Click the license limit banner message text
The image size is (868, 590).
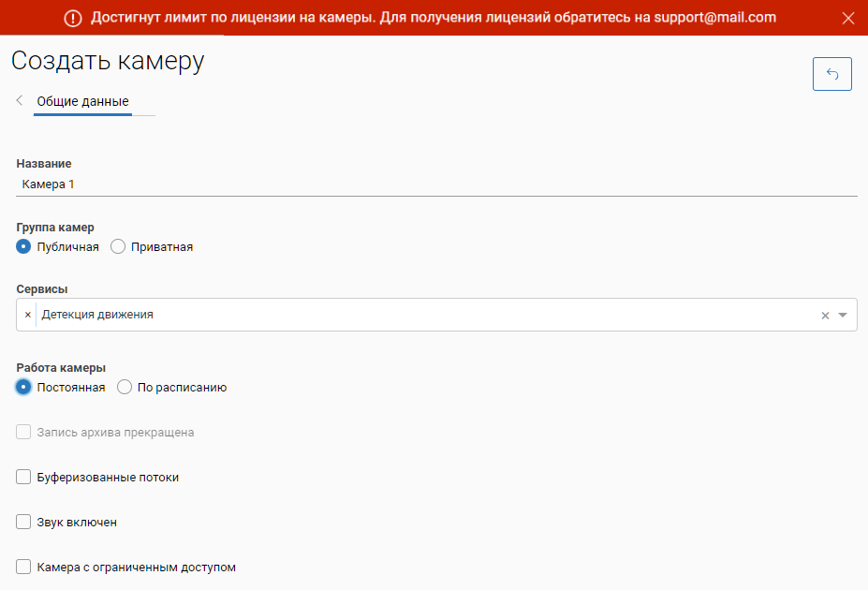click(434, 18)
